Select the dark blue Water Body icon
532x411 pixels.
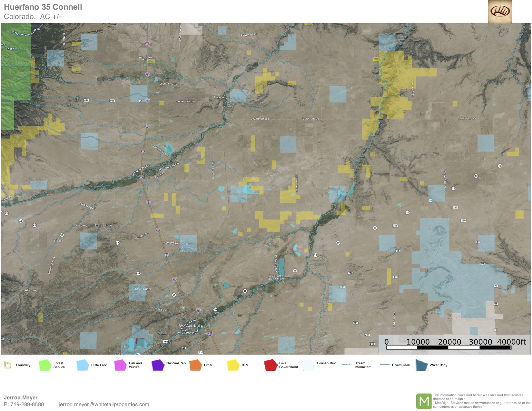pyautogui.click(x=421, y=365)
